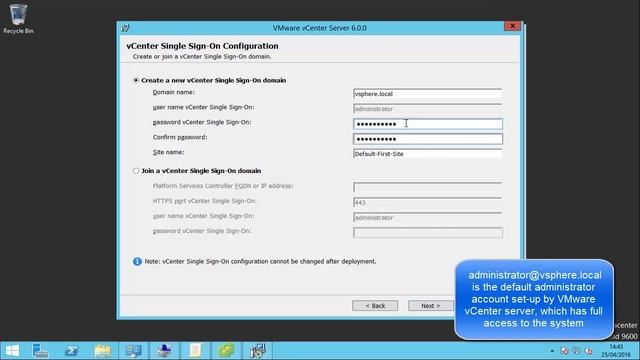
Task: Click the "Domain name:" label
Action: point(173,92)
